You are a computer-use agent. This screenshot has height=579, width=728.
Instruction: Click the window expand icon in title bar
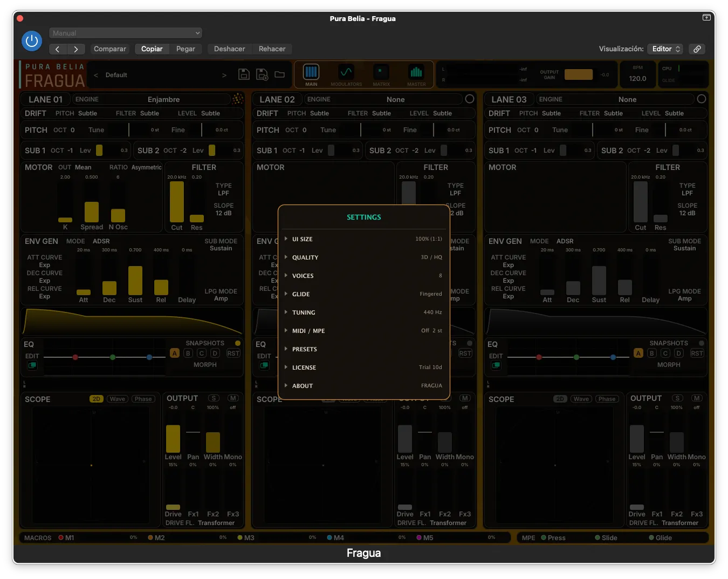tap(706, 17)
